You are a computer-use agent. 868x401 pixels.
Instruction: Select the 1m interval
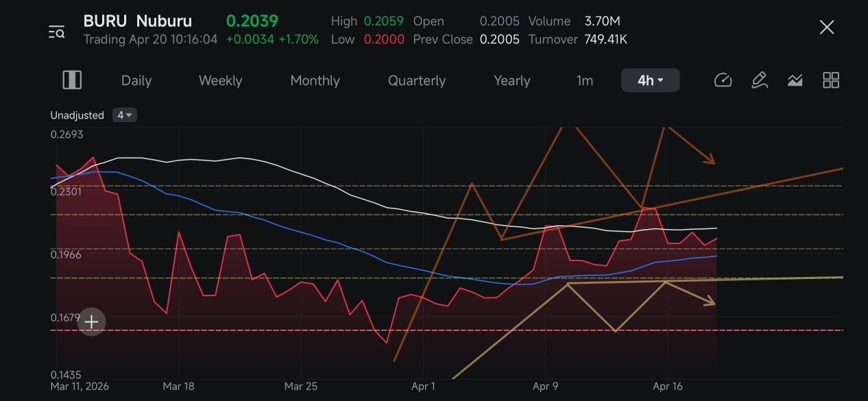click(585, 80)
